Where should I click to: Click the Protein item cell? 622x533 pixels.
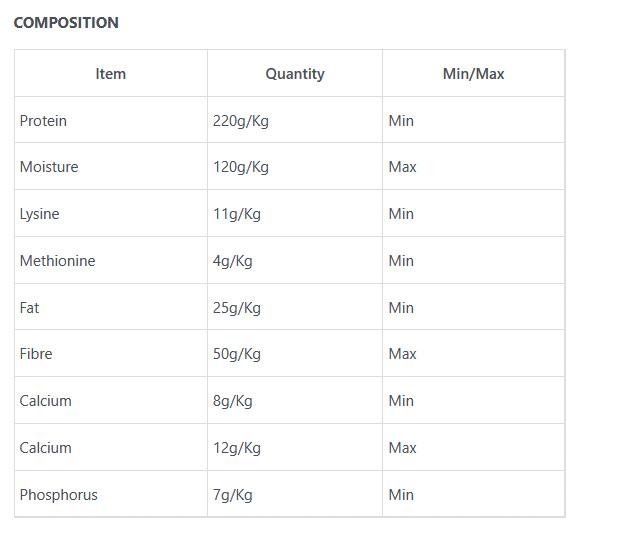(44, 121)
